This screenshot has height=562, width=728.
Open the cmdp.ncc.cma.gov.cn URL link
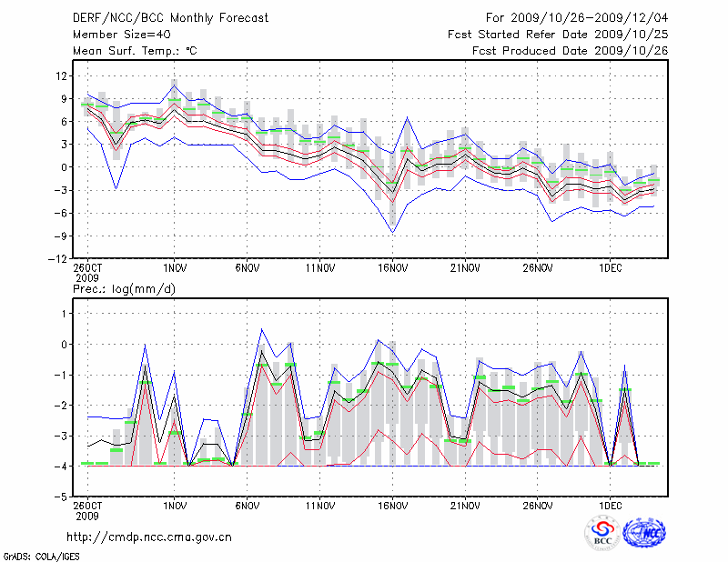[149, 537]
